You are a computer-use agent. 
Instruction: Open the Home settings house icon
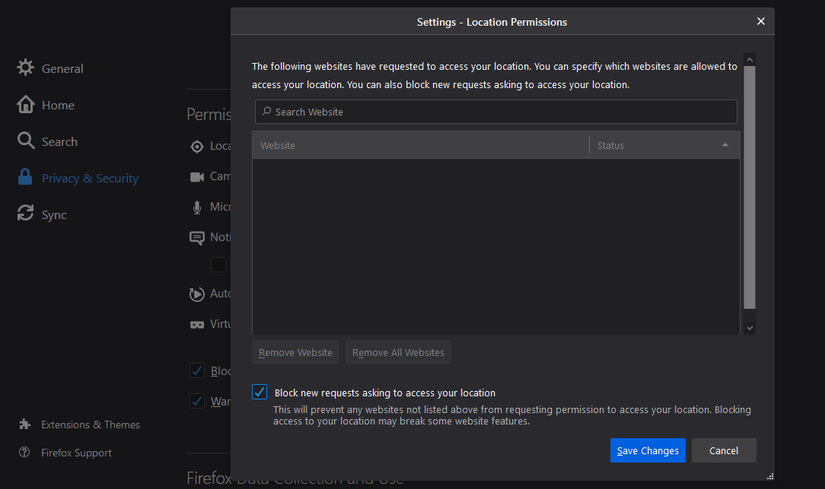(x=25, y=104)
